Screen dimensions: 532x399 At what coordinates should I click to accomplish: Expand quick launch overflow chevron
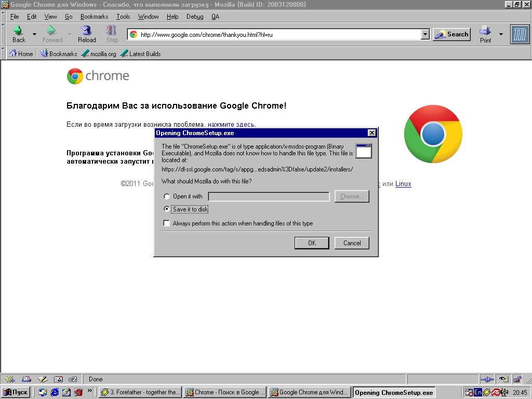pos(89,391)
